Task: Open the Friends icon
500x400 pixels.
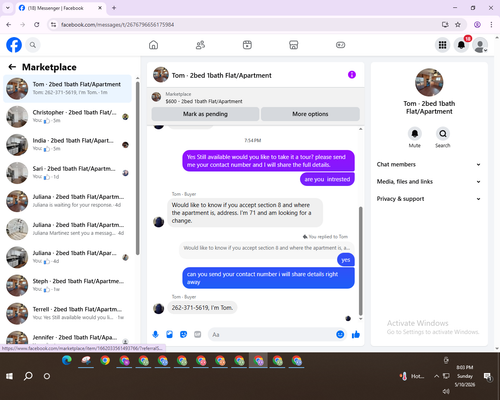Action: click(x=200, y=45)
